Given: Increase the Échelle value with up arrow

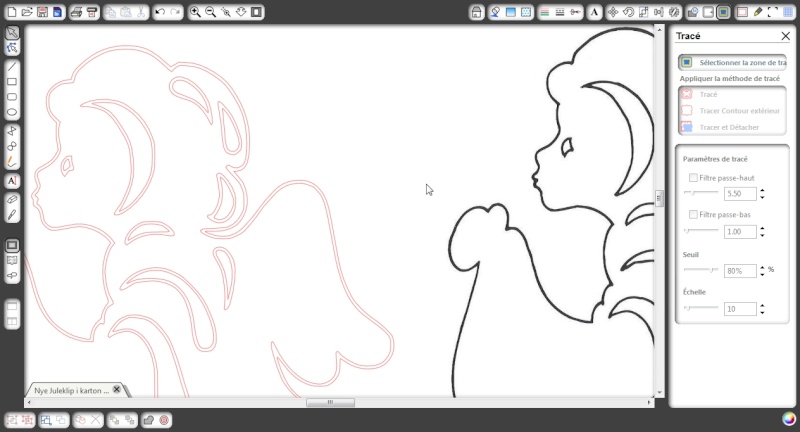Looking at the screenshot, I should pyautogui.click(x=762, y=306).
